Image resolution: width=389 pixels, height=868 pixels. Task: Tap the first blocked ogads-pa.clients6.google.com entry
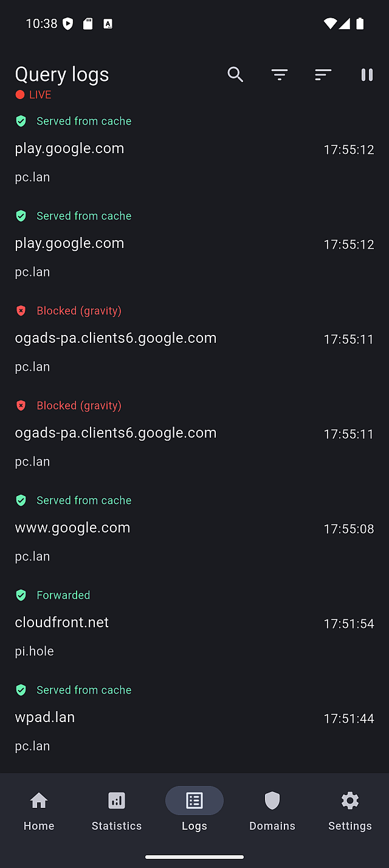(194, 339)
